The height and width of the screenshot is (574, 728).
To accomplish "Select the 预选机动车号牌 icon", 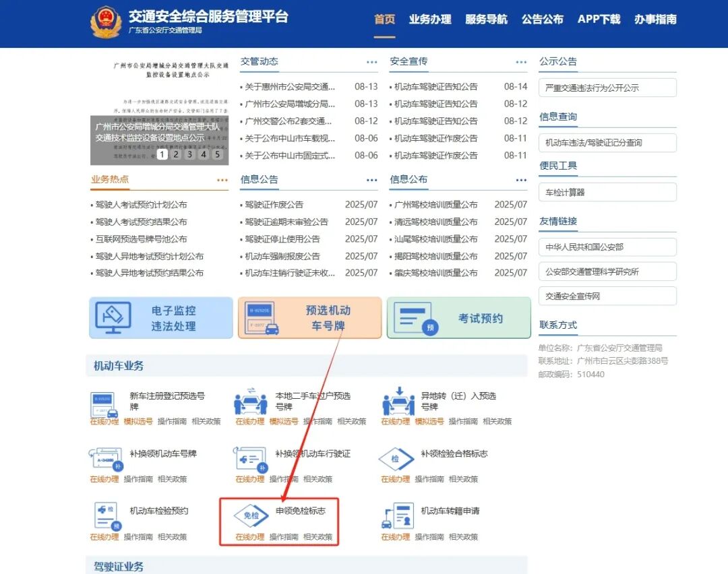I will [310, 317].
